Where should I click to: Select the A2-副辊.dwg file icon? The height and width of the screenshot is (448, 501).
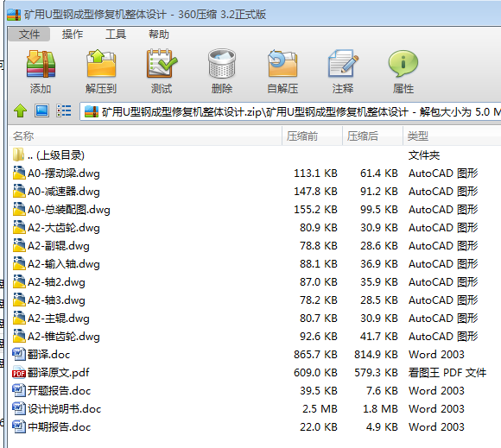(19, 245)
